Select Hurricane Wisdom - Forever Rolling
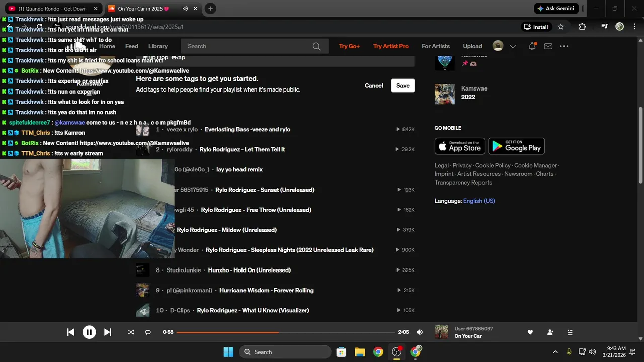644x362 pixels. click(x=267, y=290)
